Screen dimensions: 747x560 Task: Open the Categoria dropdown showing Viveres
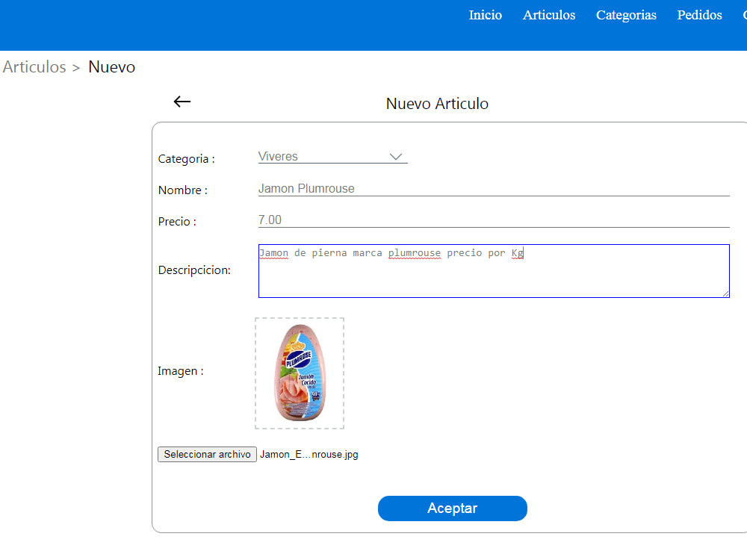(332, 157)
